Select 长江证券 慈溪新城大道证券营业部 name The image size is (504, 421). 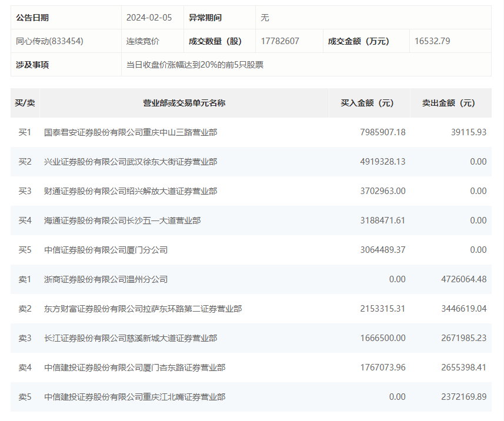131,338
